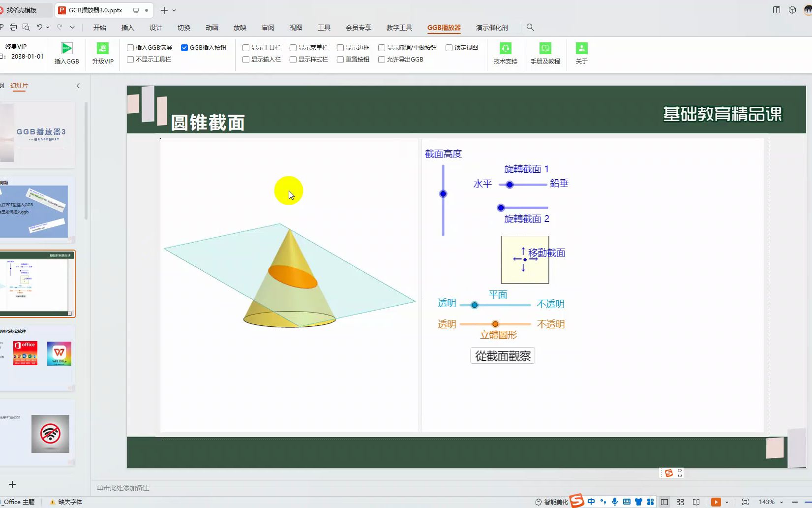
Task: Click the print icon in quick access toolbar
Action: pos(13,28)
